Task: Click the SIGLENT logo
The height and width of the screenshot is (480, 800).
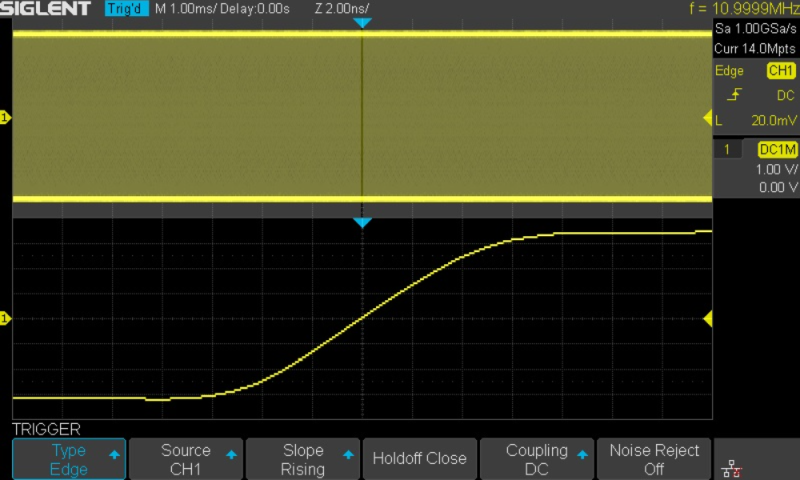Action: tap(45, 9)
